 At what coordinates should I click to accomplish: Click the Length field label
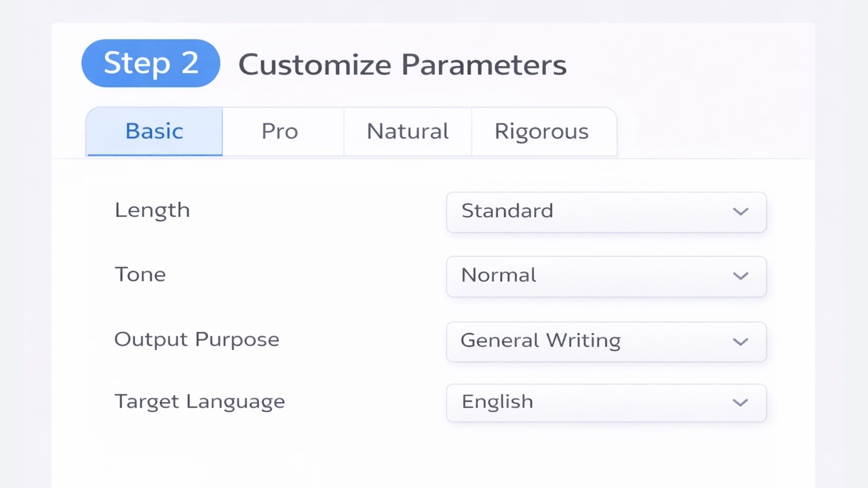pyautogui.click(x=152, y=210)
